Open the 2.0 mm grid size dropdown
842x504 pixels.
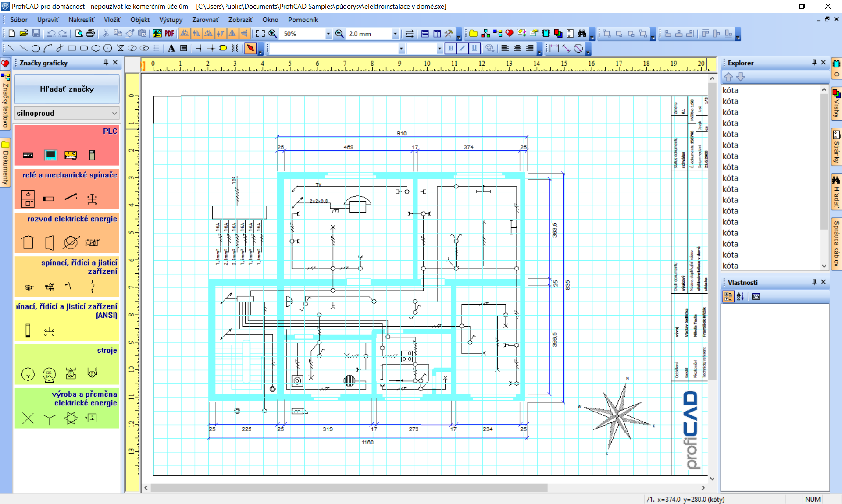coord(395,34)
